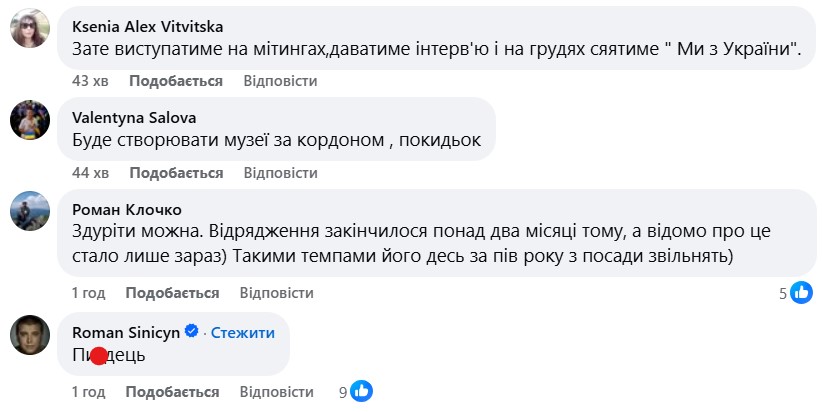Image resolution: width=823 pixels, height=412 pixels.
Task: Like Roman Sinicyn's comment
Action: pos(172,392)
